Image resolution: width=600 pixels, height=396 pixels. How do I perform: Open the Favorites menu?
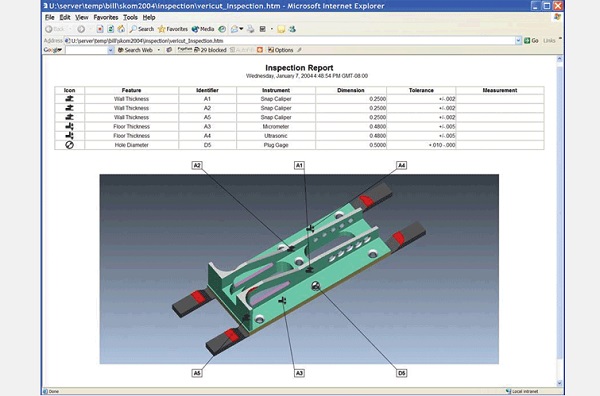coord(106,17)
